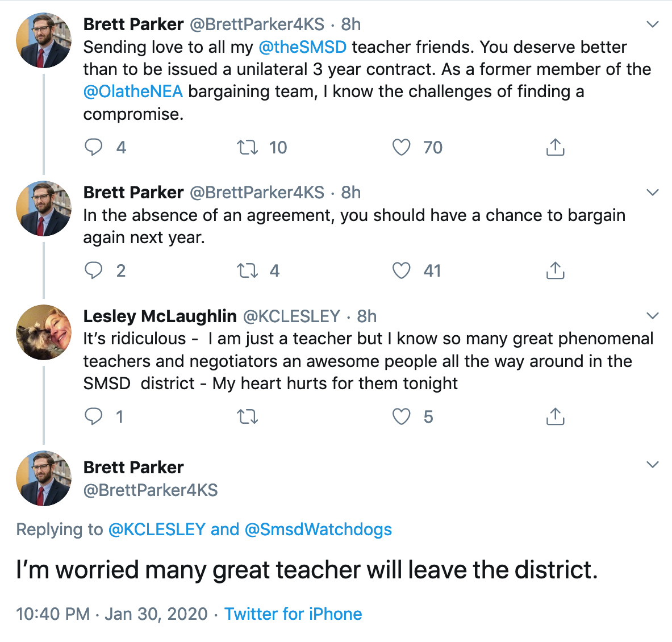The image size is (672, 642).
Task: Like the tweet with 41 likes
Action: (x=402, y=271)
